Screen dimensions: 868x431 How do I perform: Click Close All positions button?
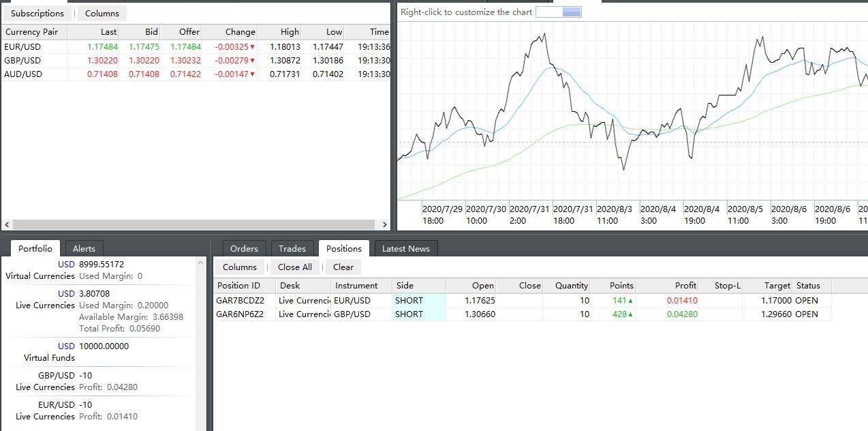[295, 267]
